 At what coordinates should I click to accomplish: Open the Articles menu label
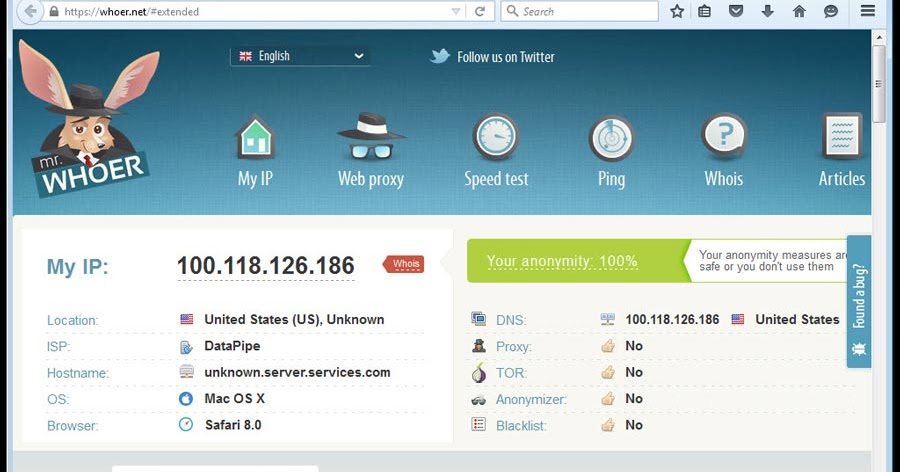click(x=842, y=179)
